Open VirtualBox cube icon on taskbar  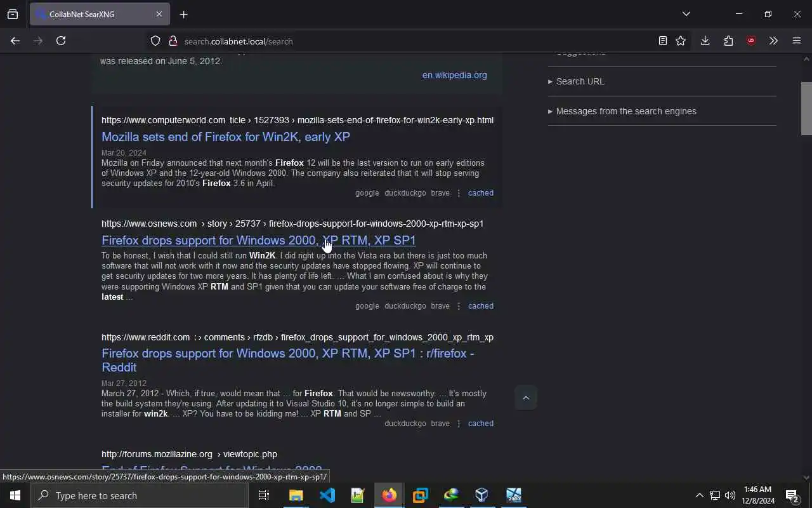tap(482, 495)
